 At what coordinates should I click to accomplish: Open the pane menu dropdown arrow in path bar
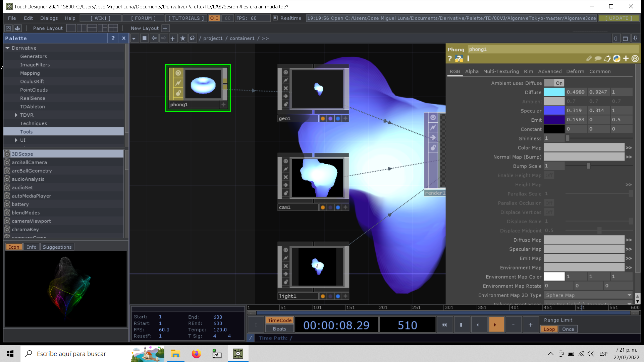click(x=134, y=38)
